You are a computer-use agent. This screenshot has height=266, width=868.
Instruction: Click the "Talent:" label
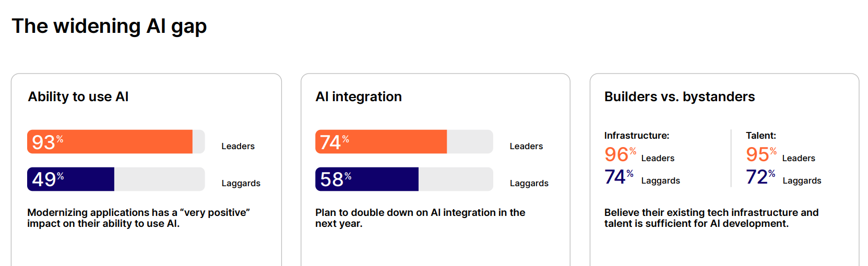(x=761, y=136)
